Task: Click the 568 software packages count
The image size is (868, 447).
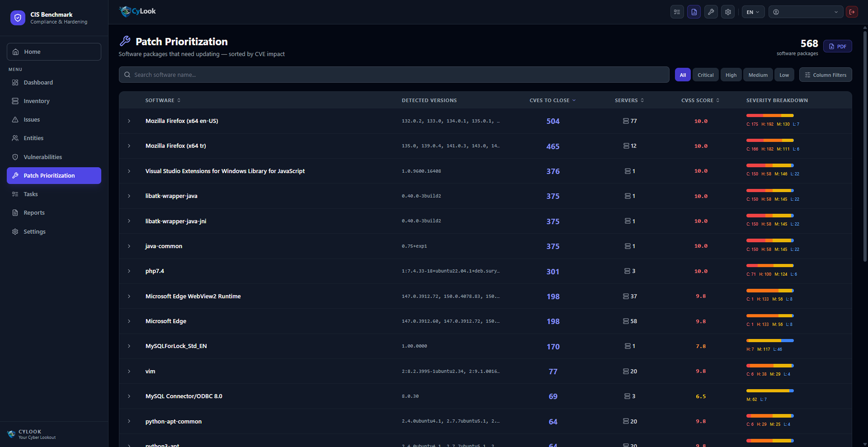Action: tap(809, 43)
